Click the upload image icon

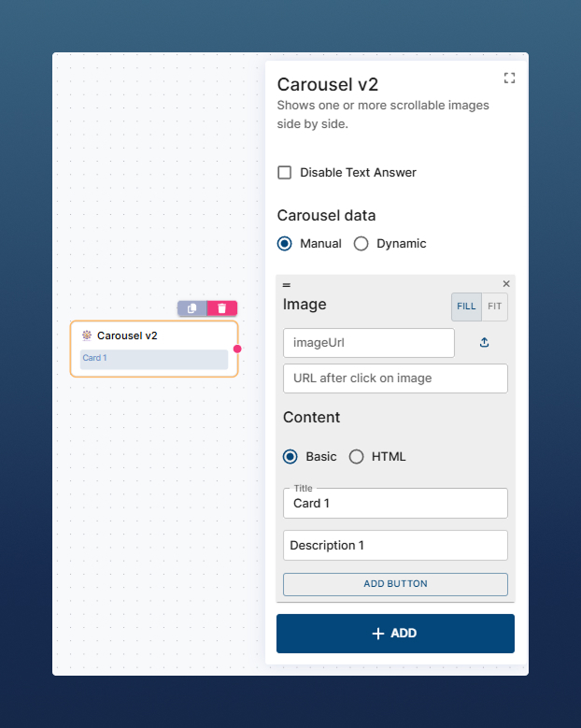click(x=484, y=343)
